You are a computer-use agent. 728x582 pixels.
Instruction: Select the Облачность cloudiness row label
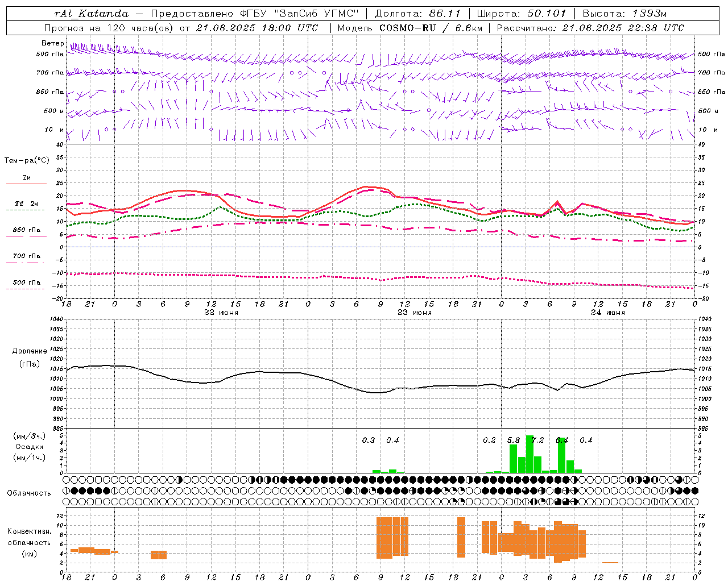[29, 493]
